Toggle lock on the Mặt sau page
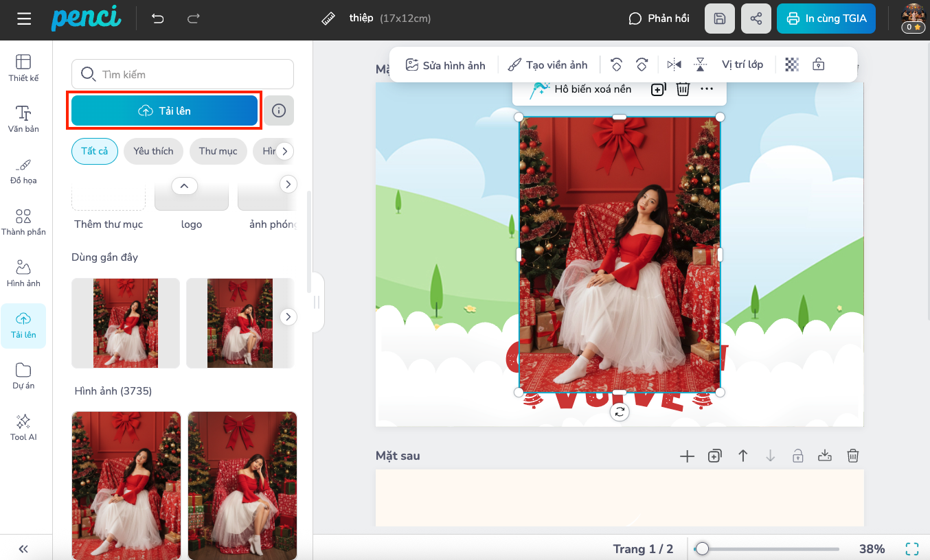 tap(797, 456)
